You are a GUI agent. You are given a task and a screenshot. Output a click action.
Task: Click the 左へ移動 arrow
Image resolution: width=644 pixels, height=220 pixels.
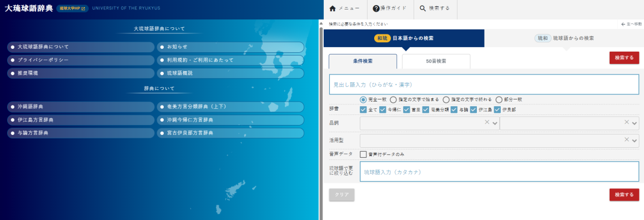coord(631,24)
